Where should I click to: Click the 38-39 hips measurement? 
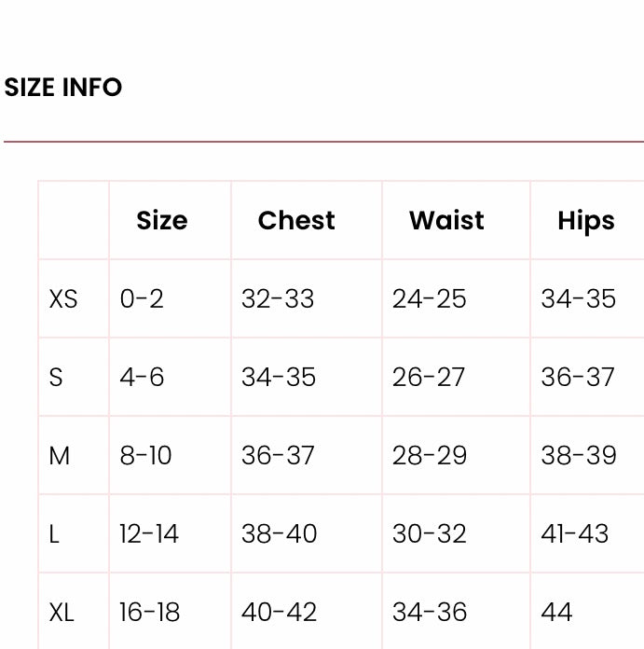pyautogui.click(x=578, y=456)
